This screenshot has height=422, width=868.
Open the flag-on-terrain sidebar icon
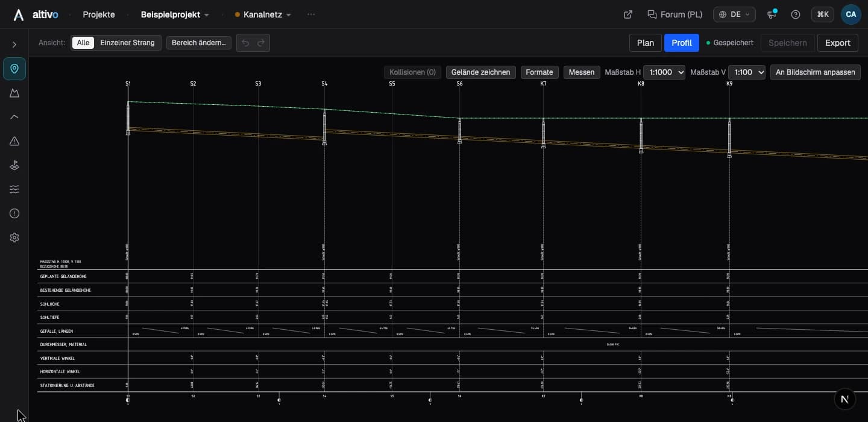click(x=14, y=165)
